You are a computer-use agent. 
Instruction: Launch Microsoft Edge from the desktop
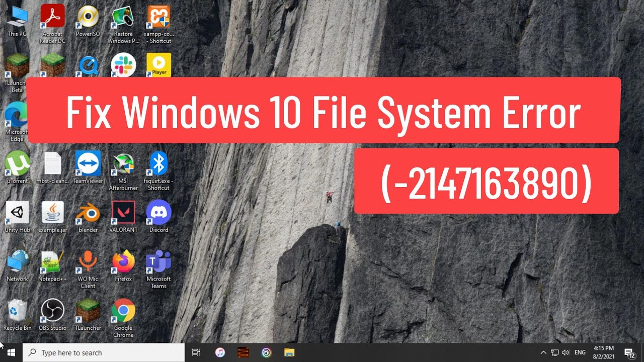pyautogui.click(x=17, y=122)
